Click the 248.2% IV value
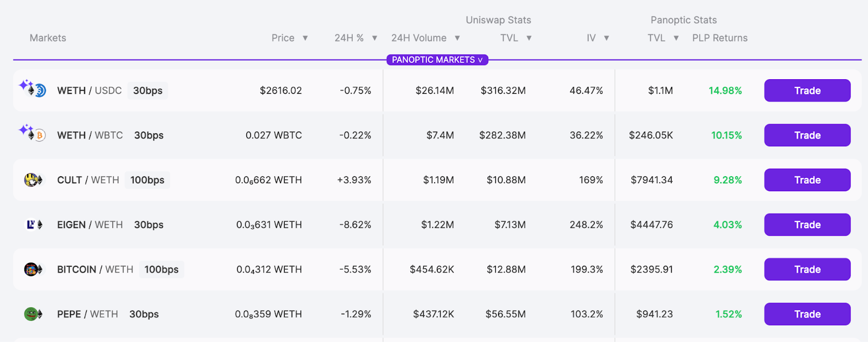The width and height of the screenshot is (868, 342). pos(586,224)
